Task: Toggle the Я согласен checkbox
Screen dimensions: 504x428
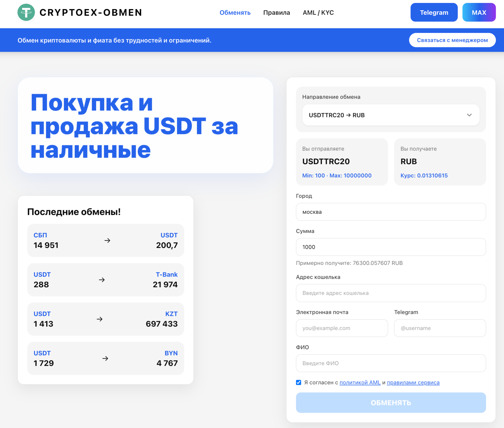Action: coord(299,382)
